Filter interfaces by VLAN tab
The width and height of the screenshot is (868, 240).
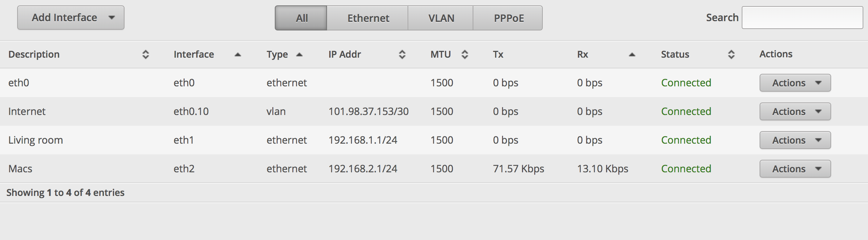(x=441, y=18)
